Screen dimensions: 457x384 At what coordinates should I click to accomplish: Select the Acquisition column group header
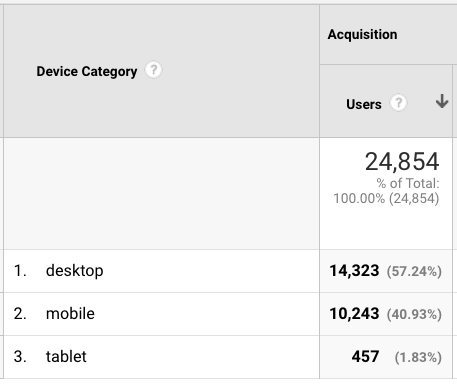coord(362,35)
